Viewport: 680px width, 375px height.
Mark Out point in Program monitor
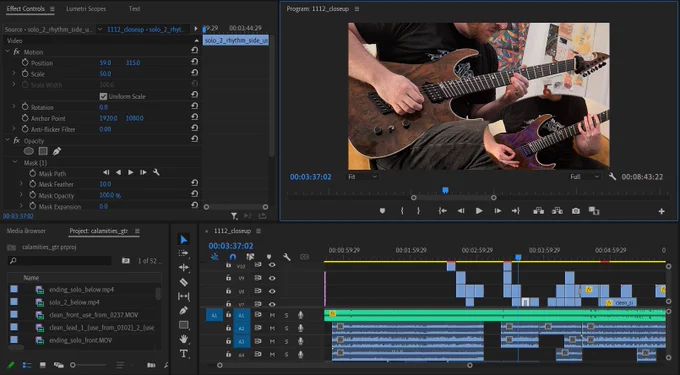click(418, 211)
